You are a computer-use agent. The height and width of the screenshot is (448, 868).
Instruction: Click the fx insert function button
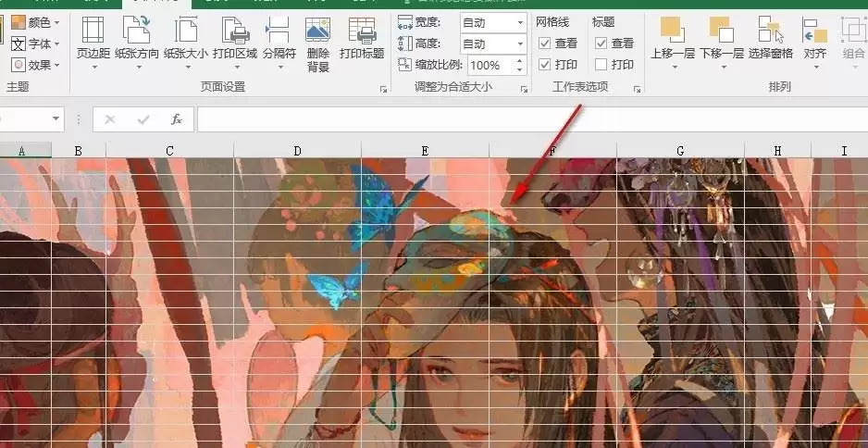pyautogui.click(x=177, y=119)
